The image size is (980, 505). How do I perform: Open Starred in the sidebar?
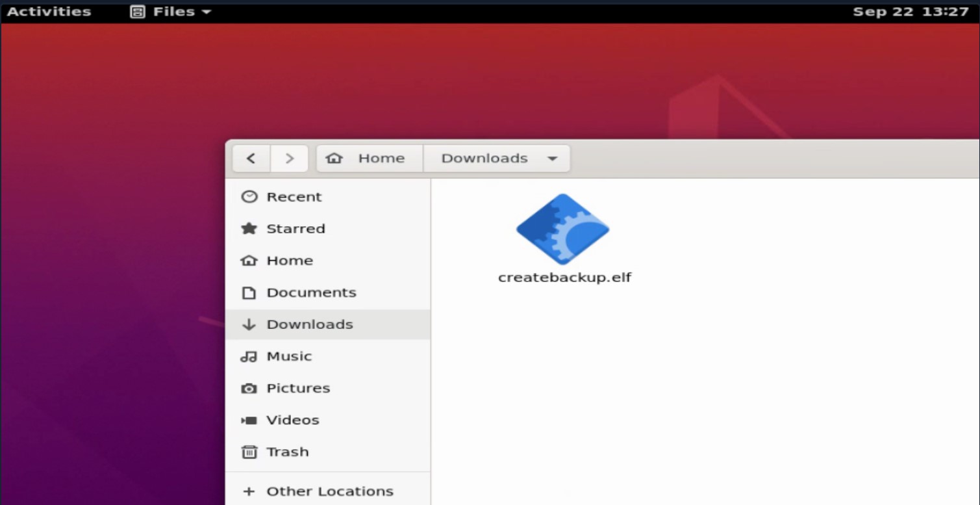tap(328, 229)
